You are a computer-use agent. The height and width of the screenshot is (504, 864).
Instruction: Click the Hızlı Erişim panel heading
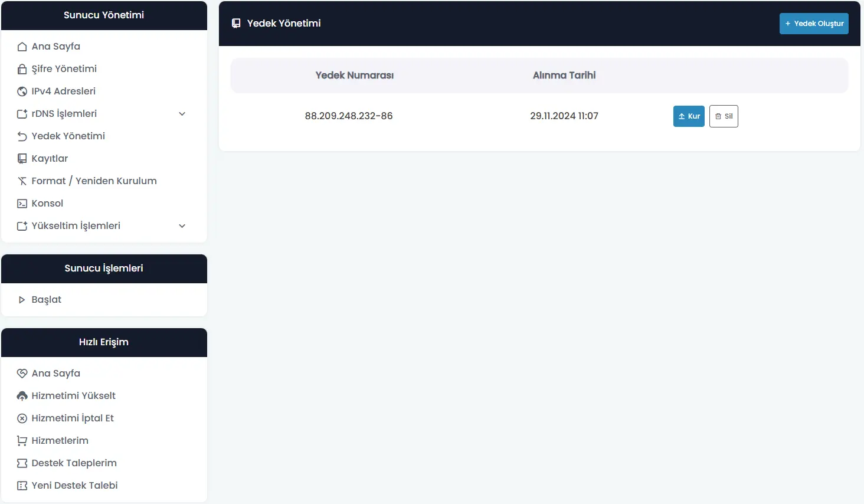point(104,342)
